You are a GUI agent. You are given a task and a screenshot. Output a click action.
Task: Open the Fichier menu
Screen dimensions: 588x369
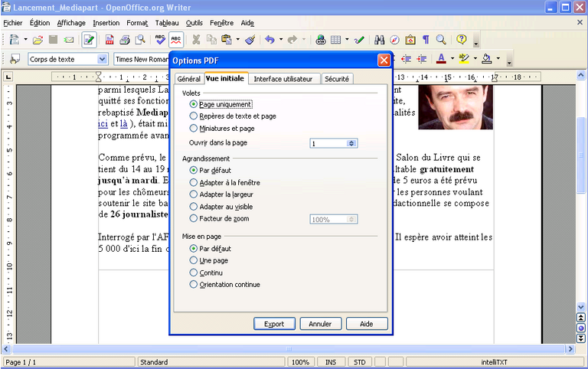pyautogui.click(x=13, y=23)
